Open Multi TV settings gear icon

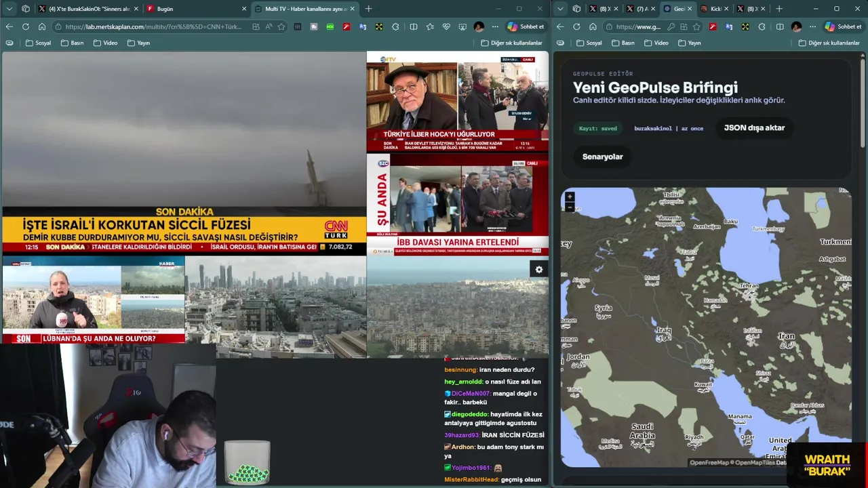[538, 269]
